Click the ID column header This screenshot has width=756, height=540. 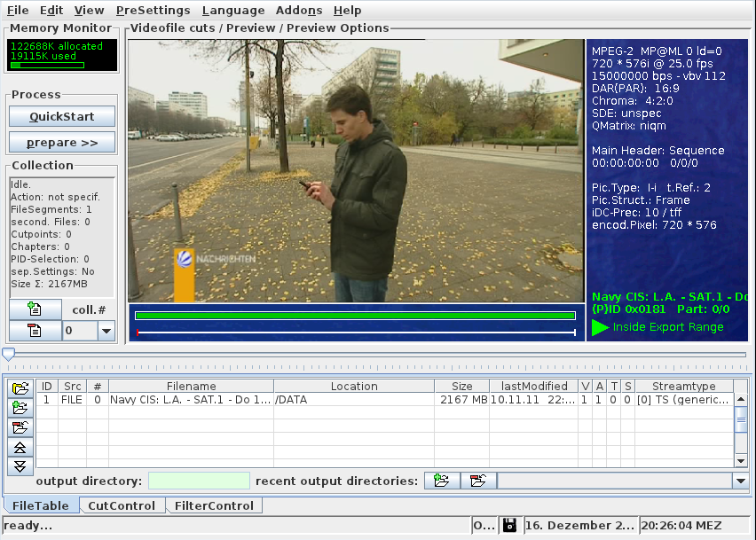(47, 387)
